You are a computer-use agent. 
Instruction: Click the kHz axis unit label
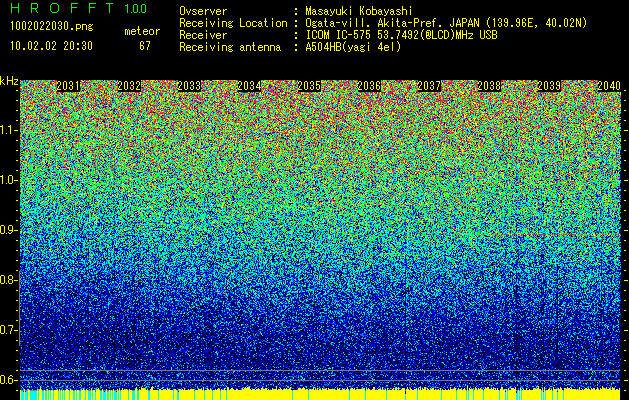[x=9, y=81]
